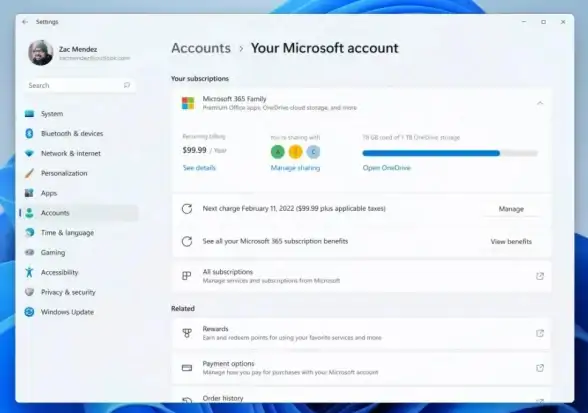Click refresh icon beside Next charge

(187, 209)
